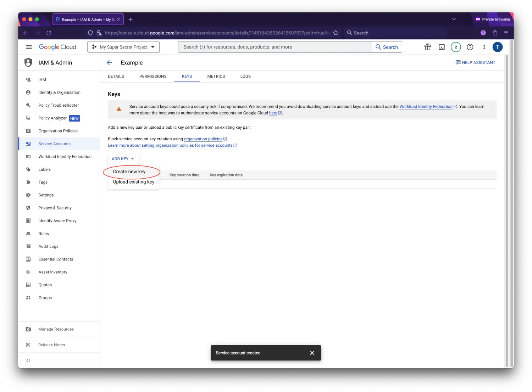
Task: Follow the Workload Identity Federation link
Action: pos(426,107)
